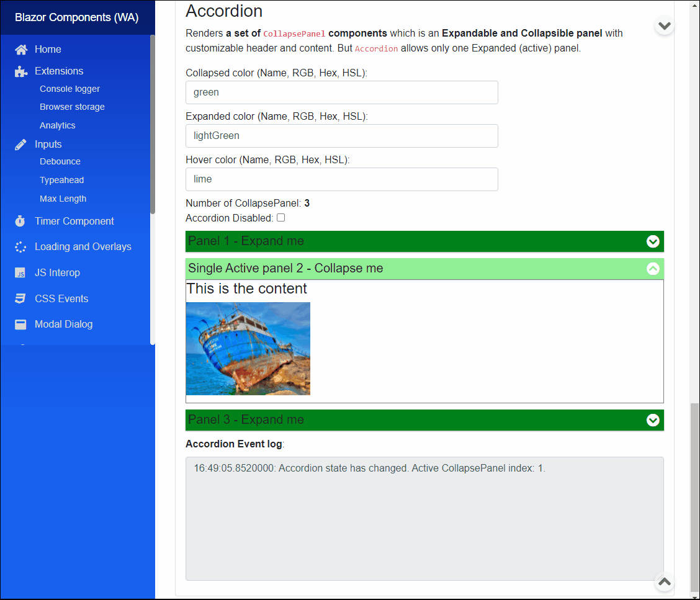This screenshot has width=700, height=600.
Task: Click the Home icon in sidebar
Action: coord(22,49)
